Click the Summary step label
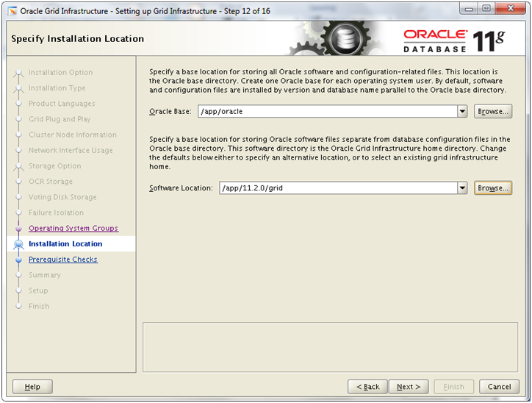The width and height of the screenshot is (532, 403). pos(45,275)
